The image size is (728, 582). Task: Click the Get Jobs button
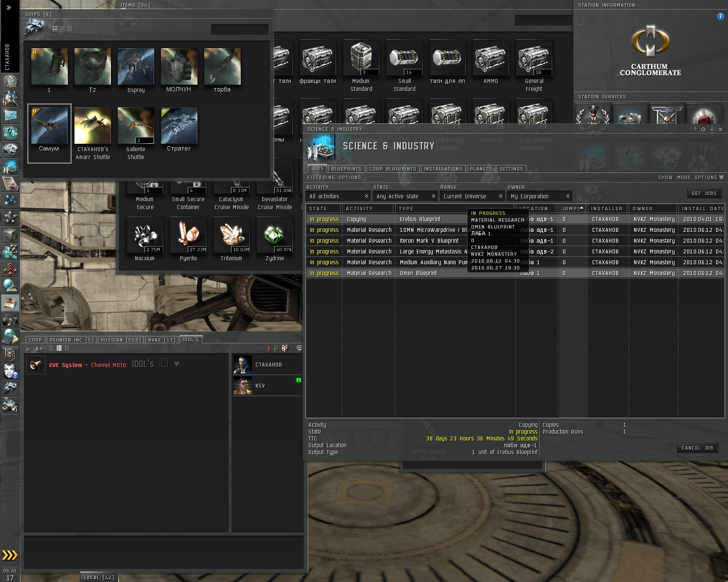(704, 193)
